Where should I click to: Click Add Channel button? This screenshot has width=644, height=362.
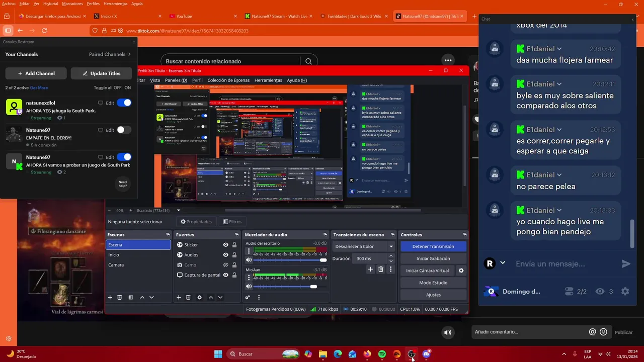(x=36, y=73)
